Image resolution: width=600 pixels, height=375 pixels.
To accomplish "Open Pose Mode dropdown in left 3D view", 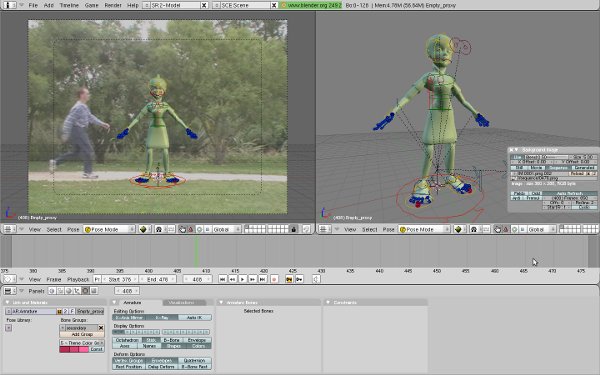I will [109, 229].
